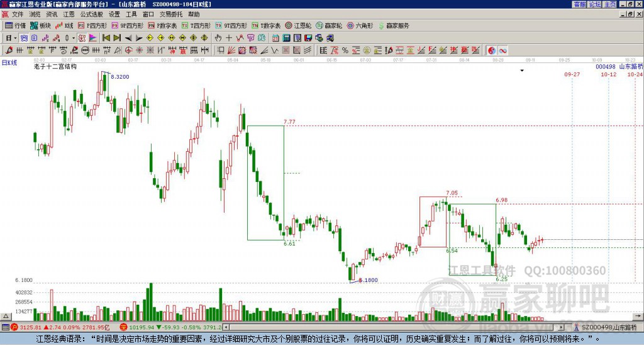Click the red circled crosshair tool
This screenshot has width=644, height=345.
[128, 50]
